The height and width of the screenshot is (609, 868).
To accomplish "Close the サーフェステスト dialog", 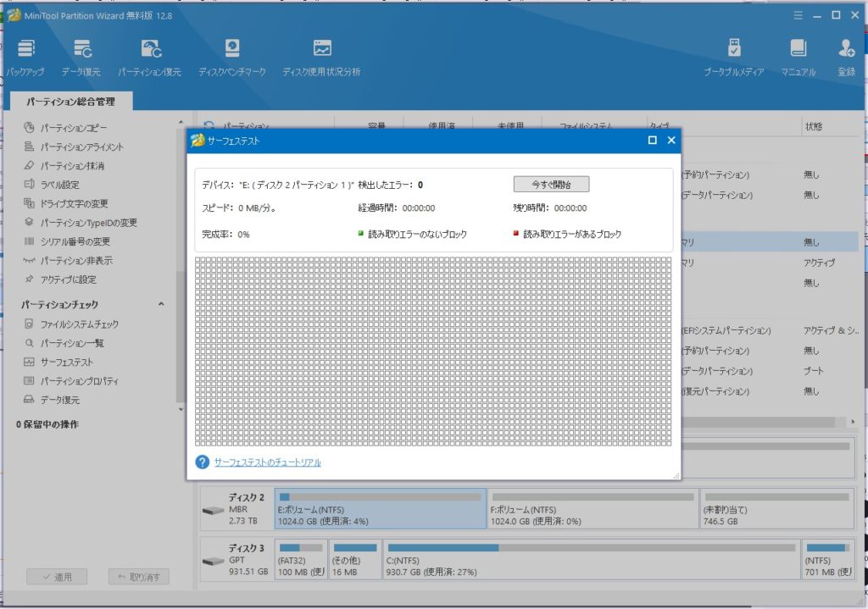I will [671, 141].
